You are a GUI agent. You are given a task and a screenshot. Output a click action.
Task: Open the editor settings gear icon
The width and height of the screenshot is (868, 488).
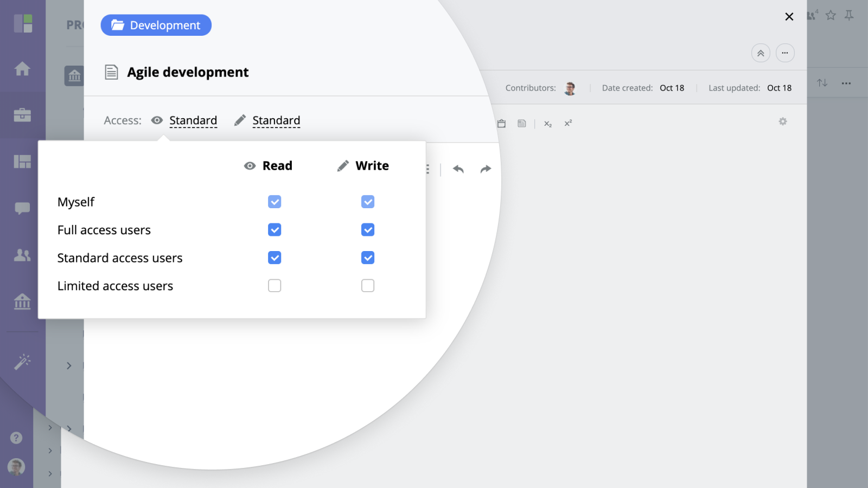pos(783,121)
